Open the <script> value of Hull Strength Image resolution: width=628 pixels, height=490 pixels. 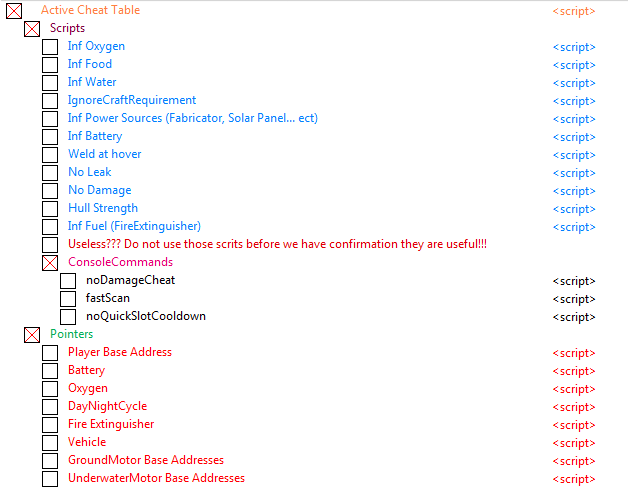tap(574, 210)
